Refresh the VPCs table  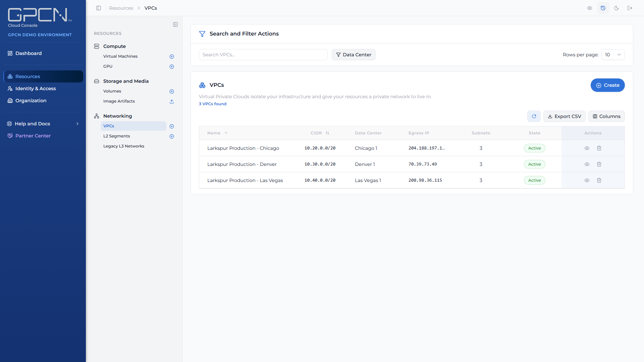pos(534,116)
